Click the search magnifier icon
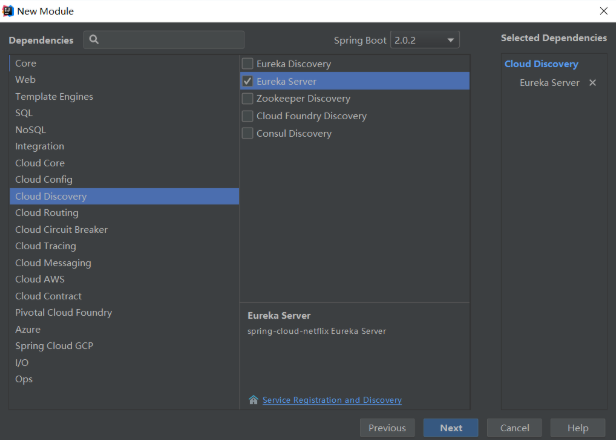This screenshot has width=616, height=440. [x=94, y=40]
